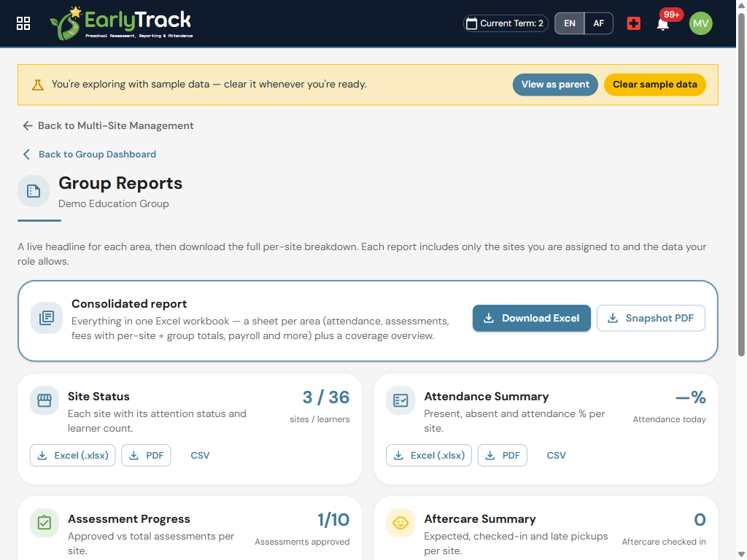Go back to Multi-Site Management
This screenshot has width=747, height=560.
[108, 125]
